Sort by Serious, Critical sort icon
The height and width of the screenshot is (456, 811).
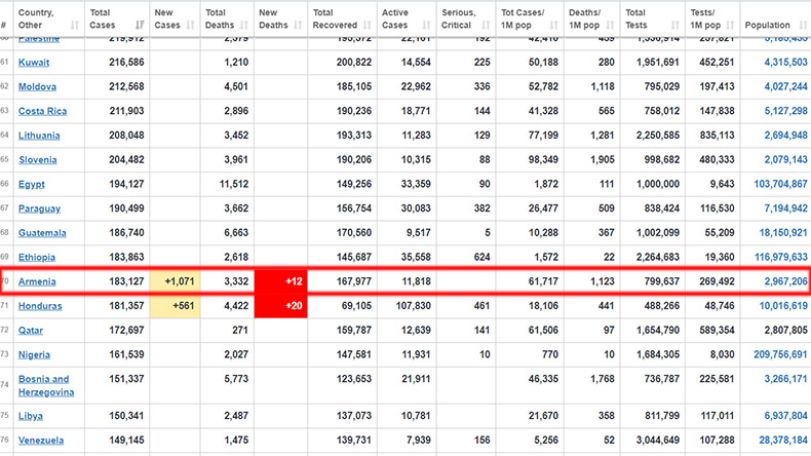(486, 25)
